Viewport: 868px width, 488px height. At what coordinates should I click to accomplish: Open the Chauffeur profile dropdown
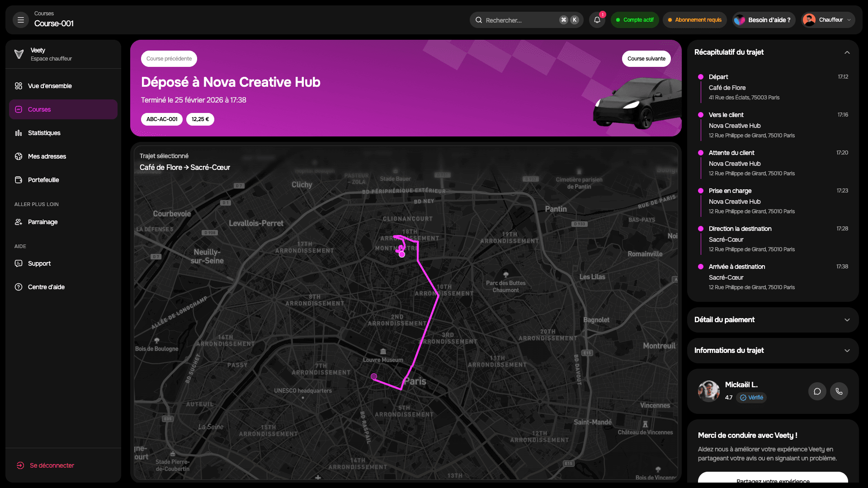coord(828,20)
